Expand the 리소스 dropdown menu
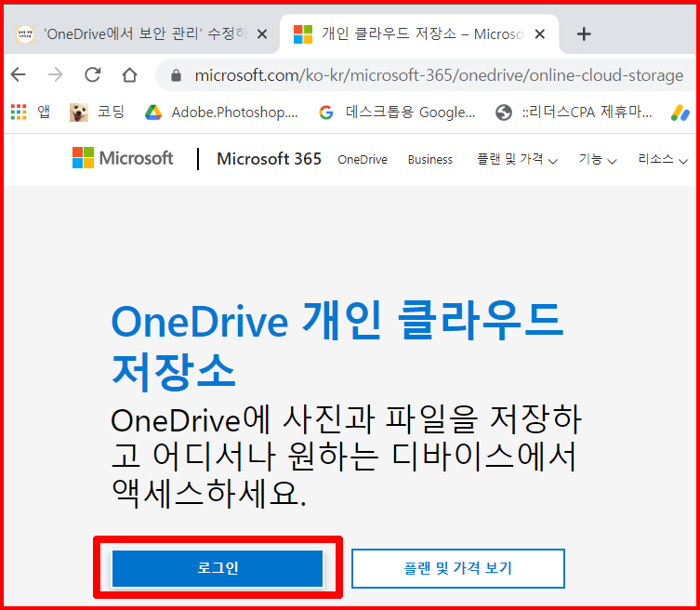The height and width of the screenshot is (610, 700). pos(663,159)
